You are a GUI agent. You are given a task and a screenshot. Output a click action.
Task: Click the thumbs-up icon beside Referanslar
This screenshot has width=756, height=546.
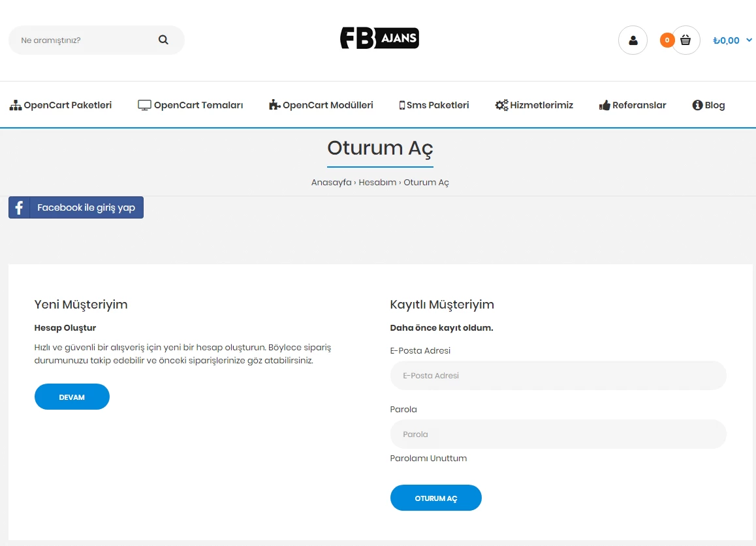[x=604, y=104]
